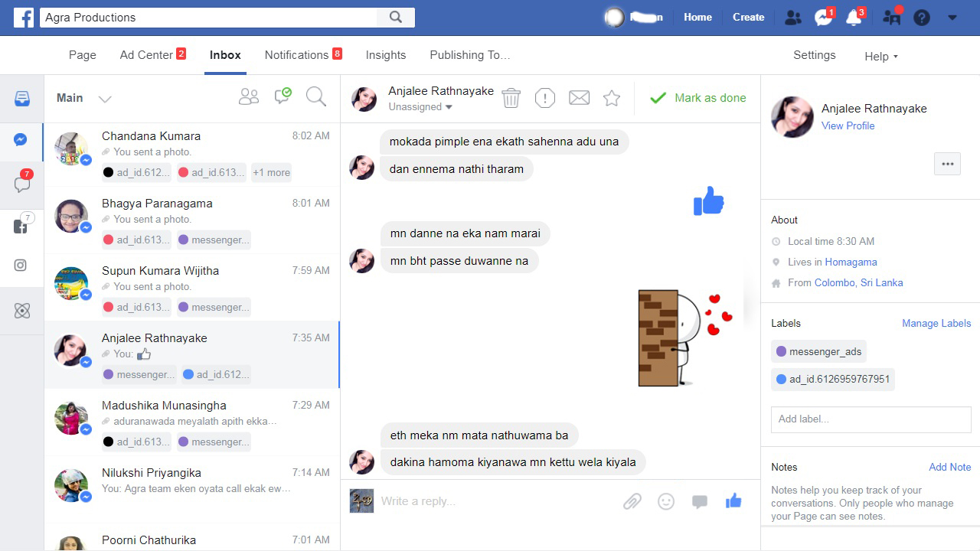Screen dimensions: 980x551
Task: Search conversations with the magnifier icon
Action: point(316,96)
